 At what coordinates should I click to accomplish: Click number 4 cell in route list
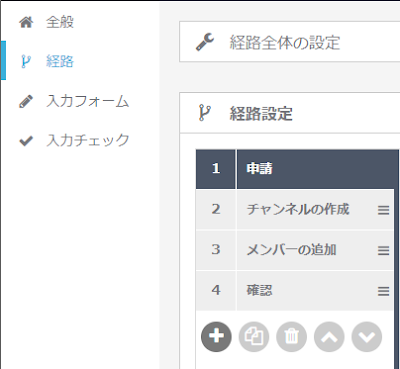[216, 291]
